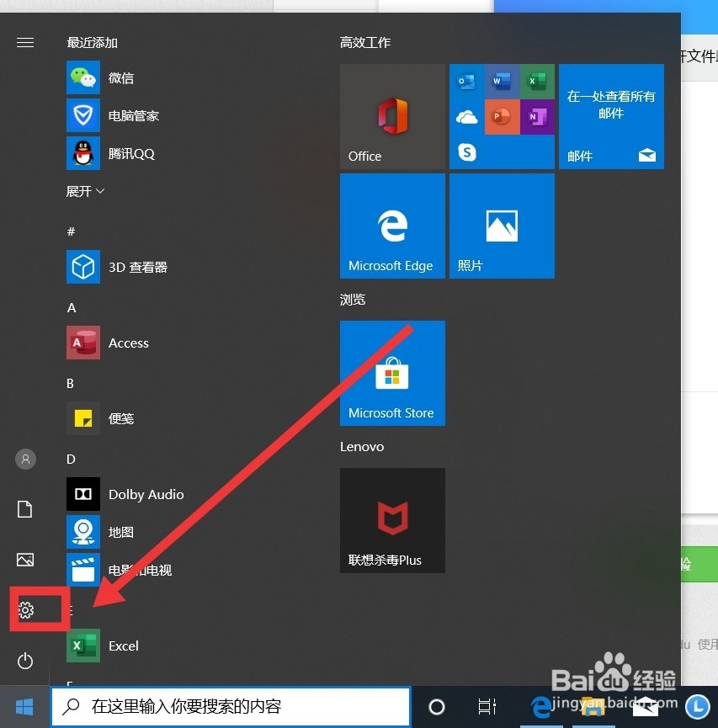Open Outlook icon in Office tile group

(467, 82)
